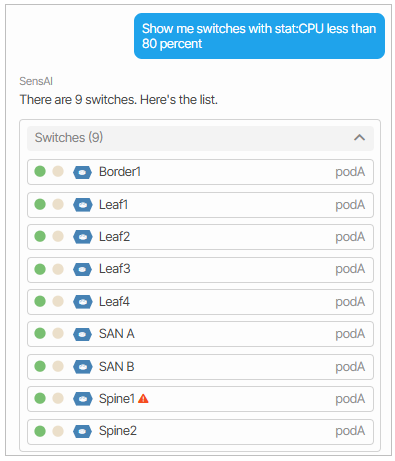The height and width of the screenshot is (461, 395).
Task: Click the Leaf1 switch hexagon icon
Action: (82, 205)
